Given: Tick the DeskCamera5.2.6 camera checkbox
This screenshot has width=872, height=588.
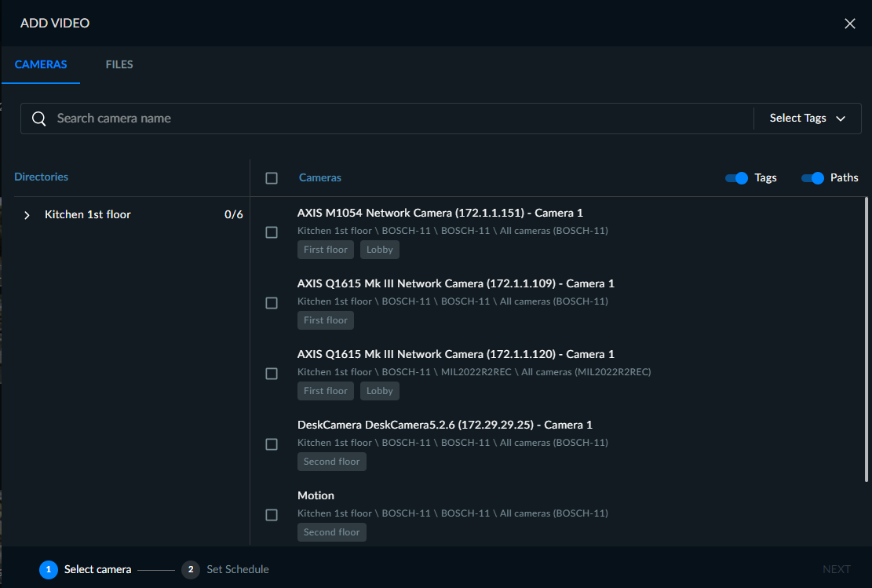Looking at the screenshot, I should click(x=272, y=444).
